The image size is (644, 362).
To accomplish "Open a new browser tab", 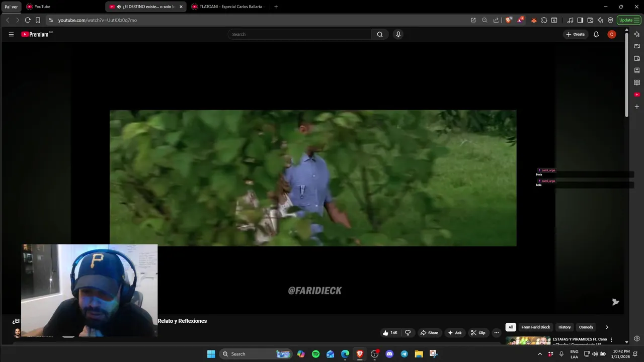I will point(276,7).
